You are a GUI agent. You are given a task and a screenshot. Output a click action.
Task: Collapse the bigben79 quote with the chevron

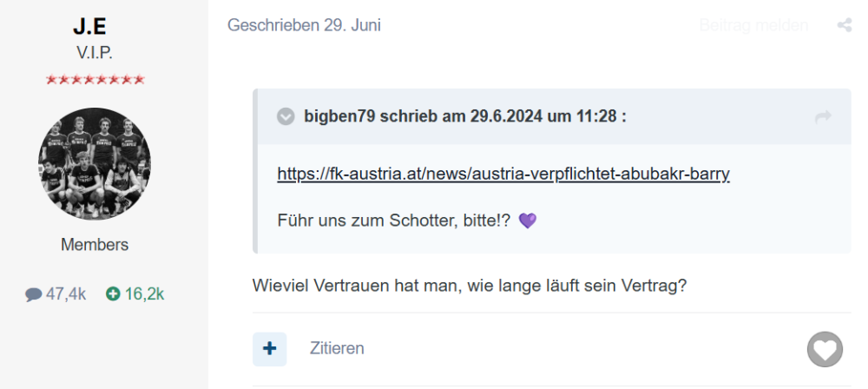tap(286, 116)
